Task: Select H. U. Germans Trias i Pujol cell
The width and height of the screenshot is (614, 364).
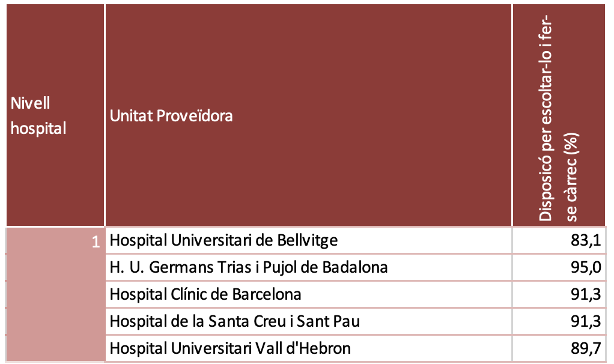Action: [x=249, y=267]
